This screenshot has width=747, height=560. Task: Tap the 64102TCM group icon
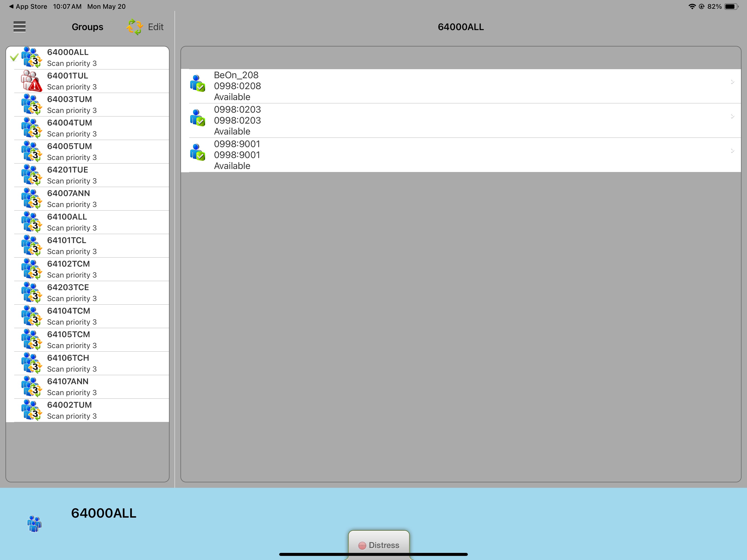32,269
